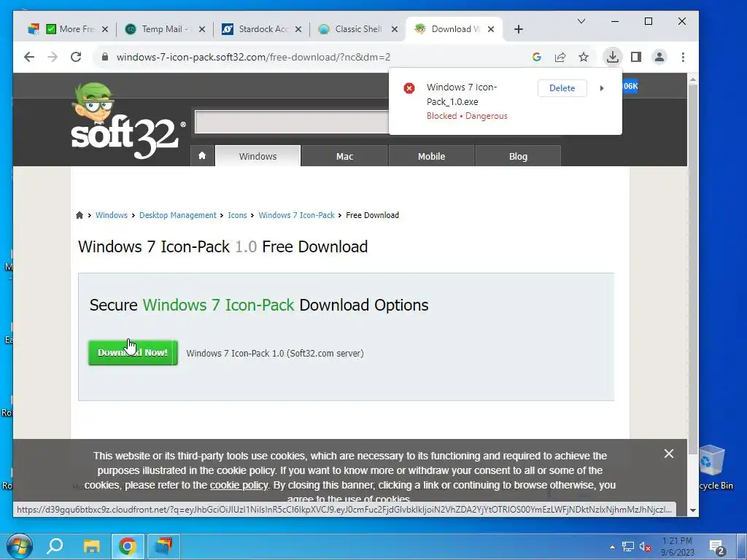The width and height of the screenshot is (747, 560).
Task: Go back to the previous page
Action: [29, 57]
